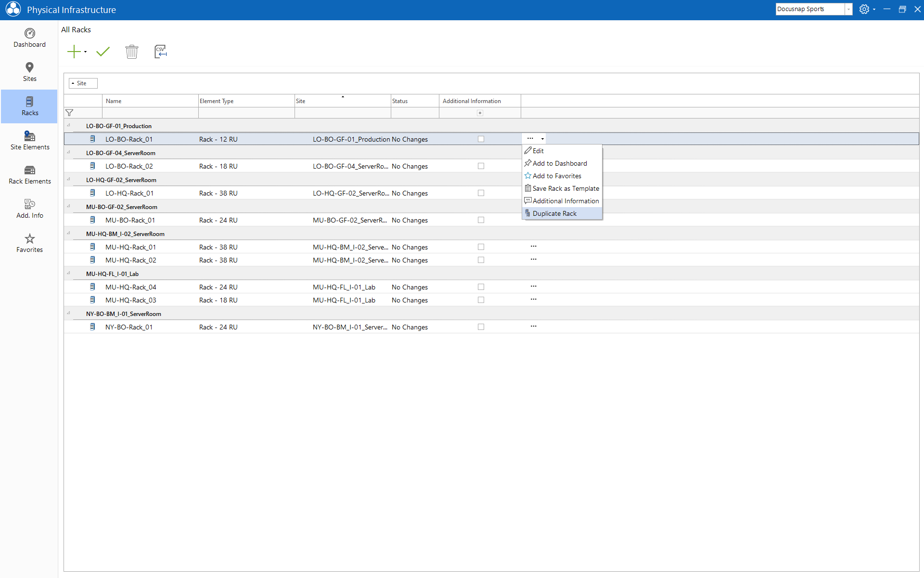Toggle Additional Information checkbox for MU-HQ-Rack_02
The height and width of the screenshot is (578, 924).
(481, 260)
